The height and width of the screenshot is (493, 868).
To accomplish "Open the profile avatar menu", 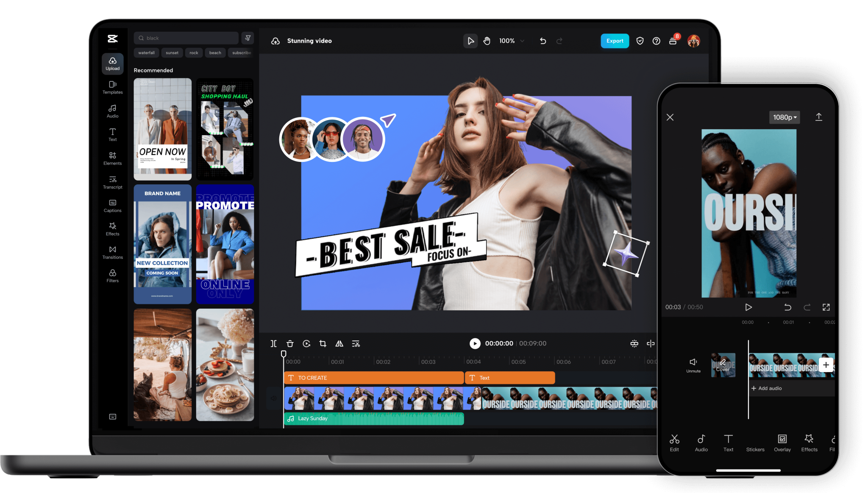I will point(694,41).
